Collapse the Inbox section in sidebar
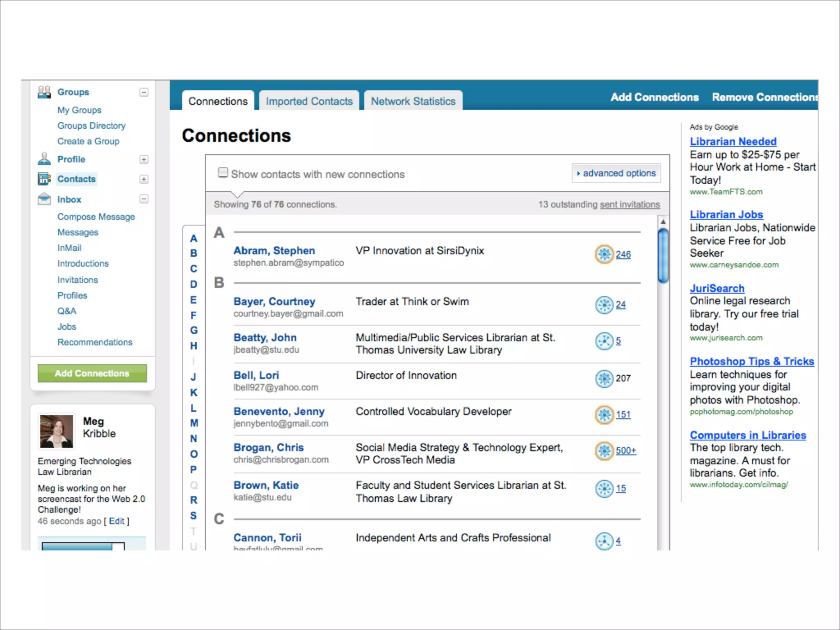This screenshot has height=630, width=840. (x=144, y=199)
